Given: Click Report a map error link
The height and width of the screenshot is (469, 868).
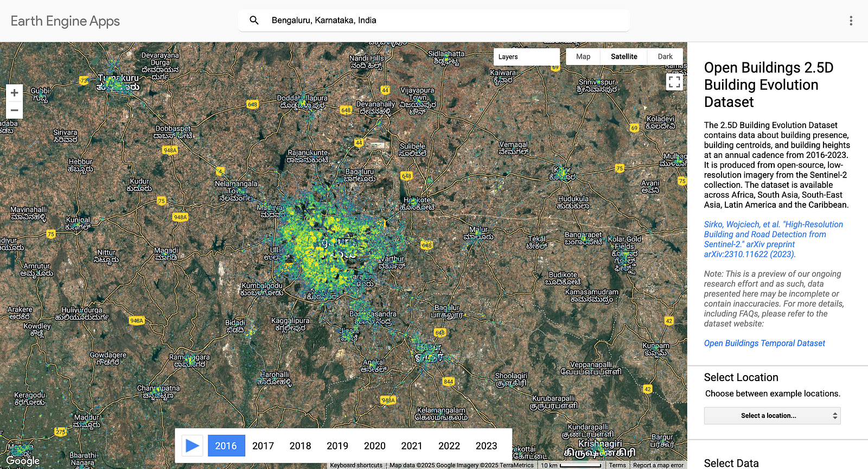Looking at the screenshot, I should [x=658, y=465].
